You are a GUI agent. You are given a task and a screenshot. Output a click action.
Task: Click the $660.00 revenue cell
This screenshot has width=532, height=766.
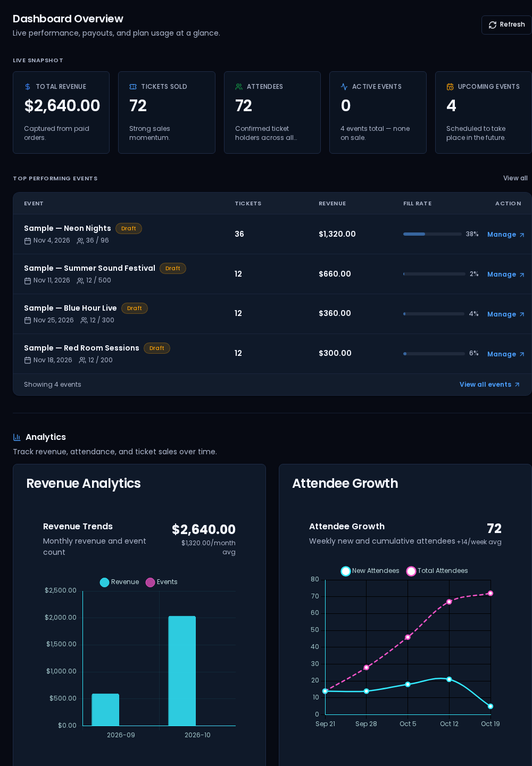coord(335,274)
